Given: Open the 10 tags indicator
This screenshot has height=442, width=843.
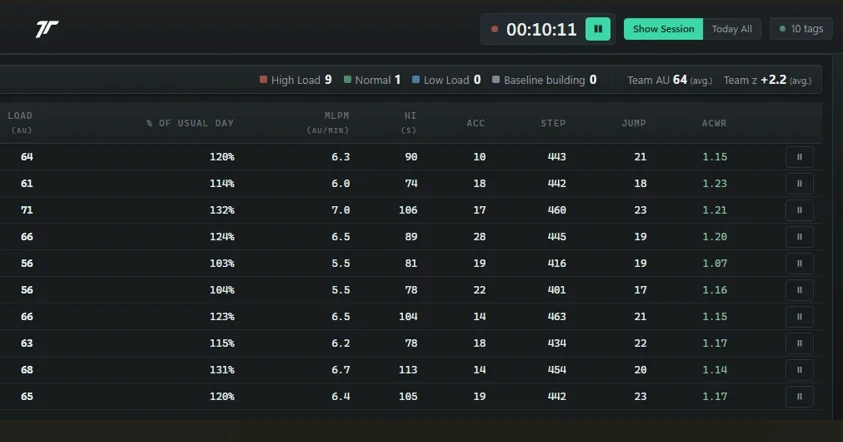Looking at the screenshot, I should [801, 29].
